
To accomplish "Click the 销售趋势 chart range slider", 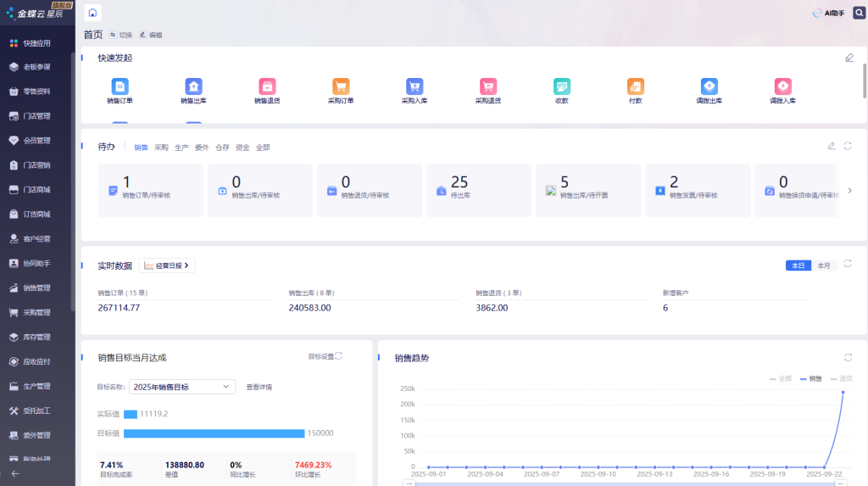I will tap(623, 483).
